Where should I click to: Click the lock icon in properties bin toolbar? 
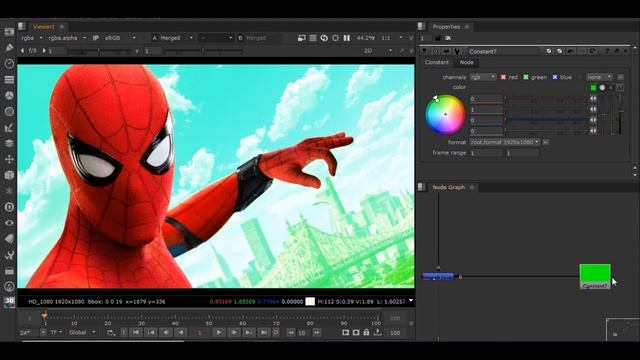438,38
